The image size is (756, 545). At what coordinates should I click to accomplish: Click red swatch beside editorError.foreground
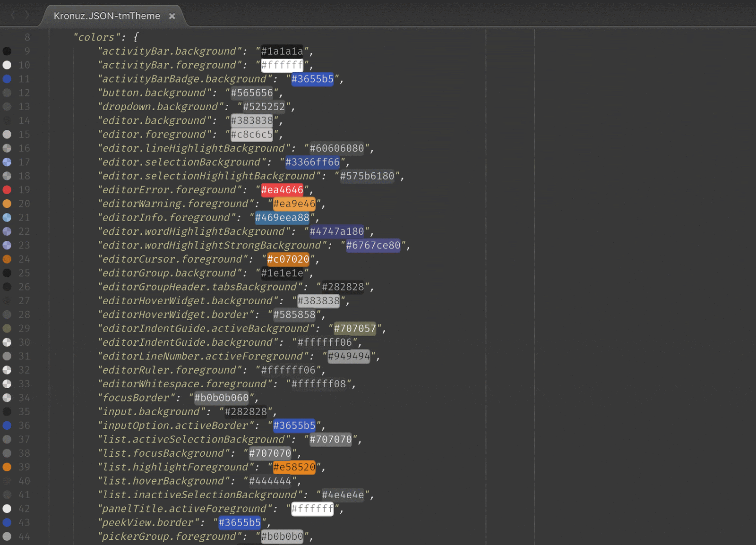tap(8, 190)
